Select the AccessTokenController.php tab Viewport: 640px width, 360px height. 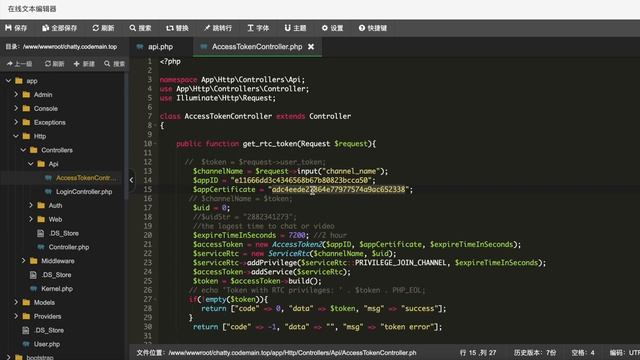257,47
